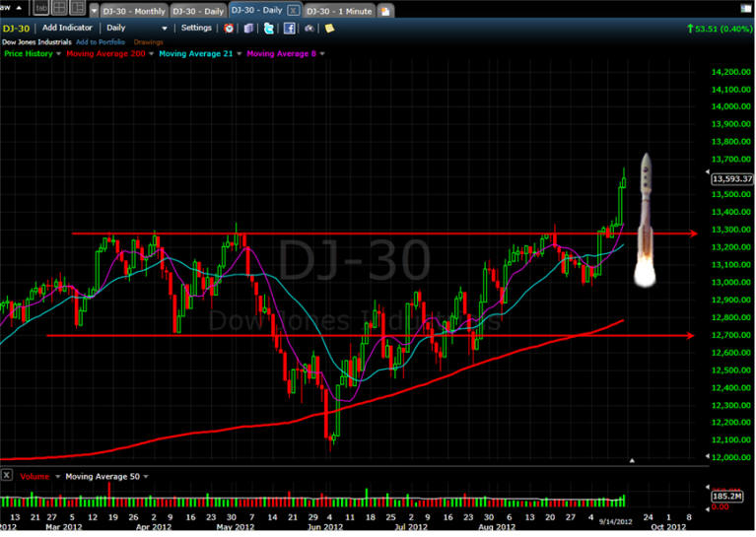Click Add to Portfolio link
This screenshot has width=756, height=537.
pyautogui.click(x=101, y=42)
